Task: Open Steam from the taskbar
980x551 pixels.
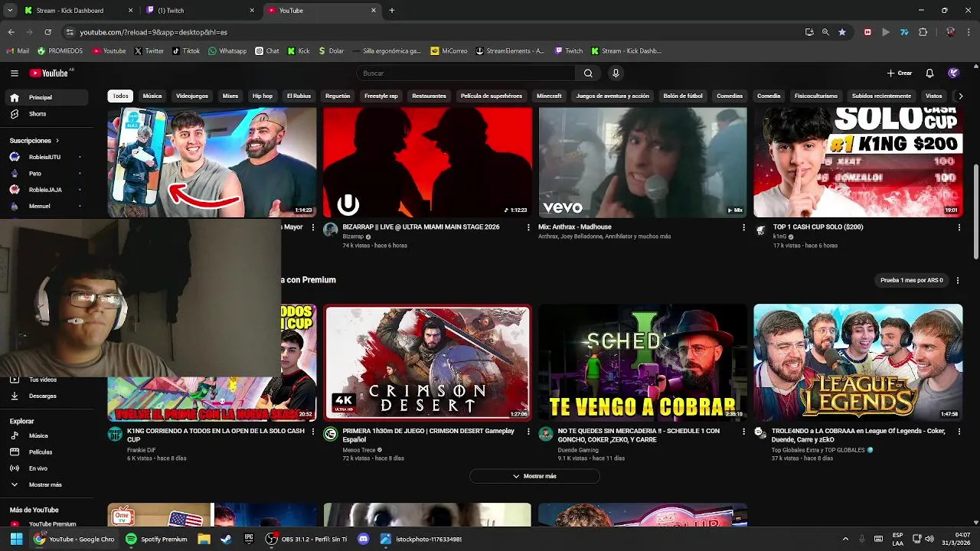Action: click(x=226, y=539)
